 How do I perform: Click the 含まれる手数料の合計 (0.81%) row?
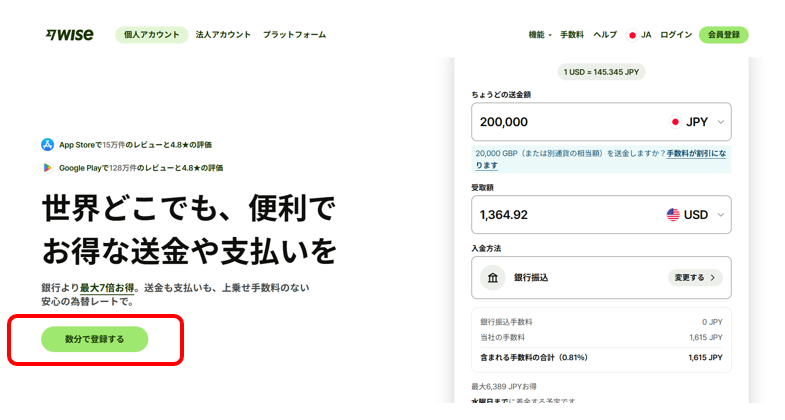(601, 357)
